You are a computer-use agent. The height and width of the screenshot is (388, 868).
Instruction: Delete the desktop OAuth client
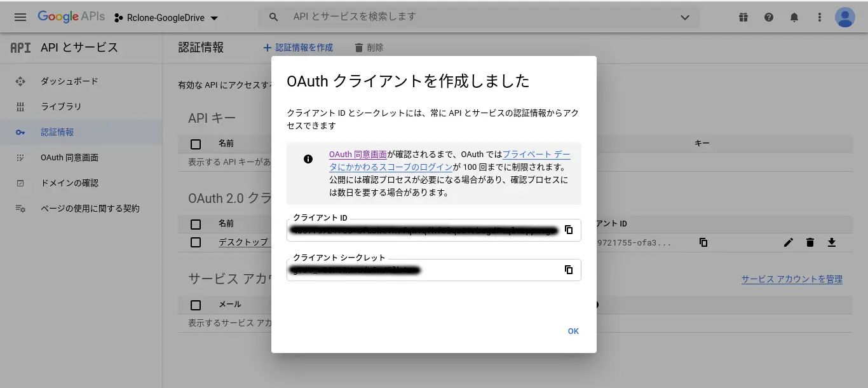click(x=810, y=242)
